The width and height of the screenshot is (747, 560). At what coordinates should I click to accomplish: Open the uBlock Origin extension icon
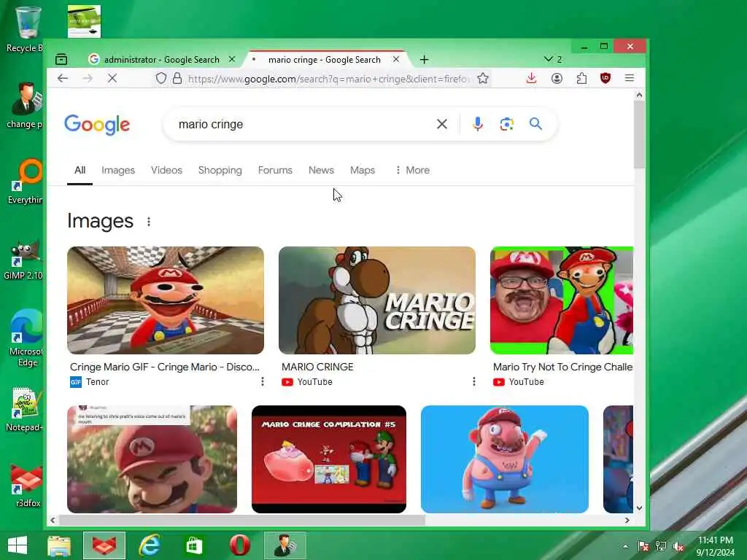point(605,78)
